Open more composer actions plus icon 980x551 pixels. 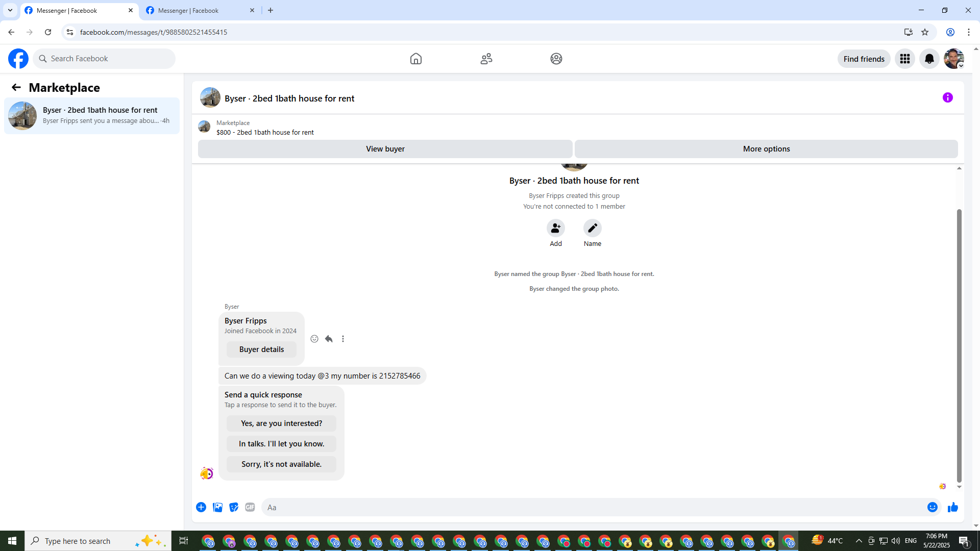201,507
